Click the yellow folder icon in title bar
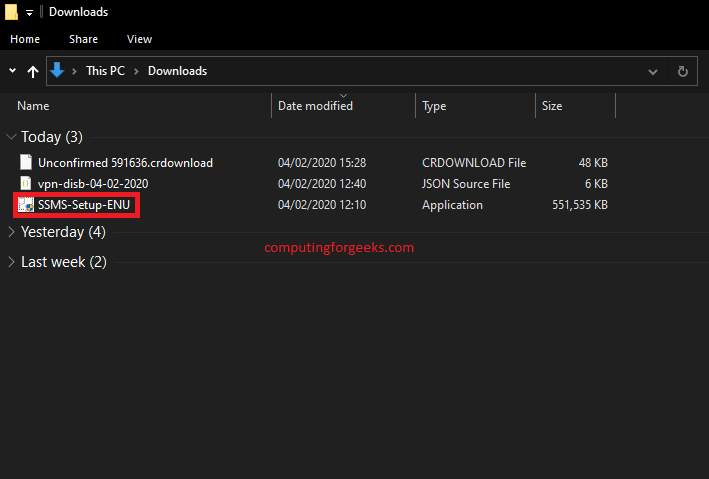709x479 pixels. click(11, 12)
